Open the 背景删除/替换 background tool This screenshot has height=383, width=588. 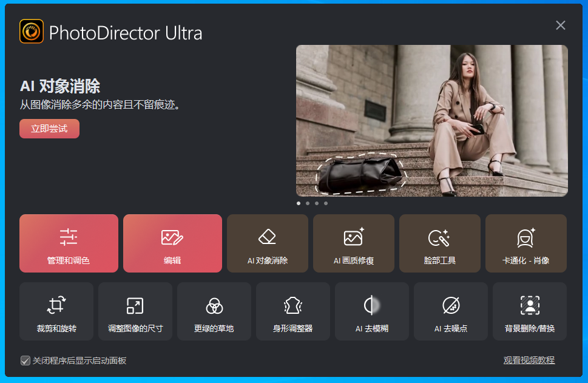pyautogui.click(x=530, y=311)
